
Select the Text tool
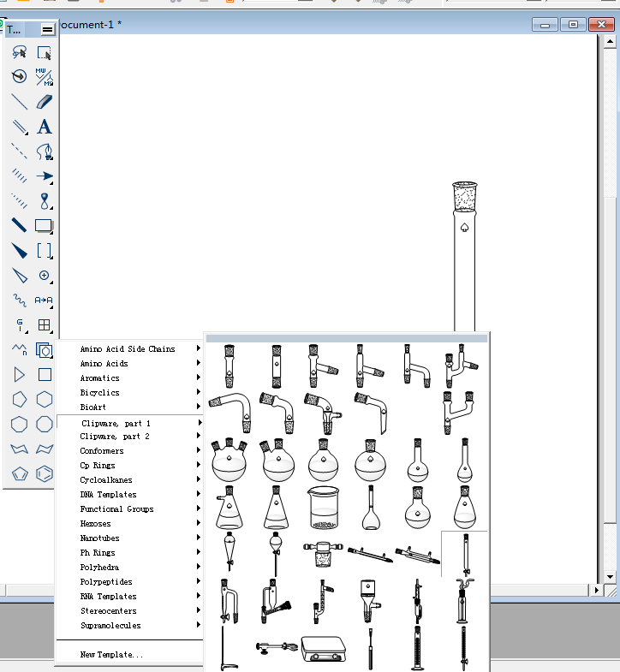click(x=45, y=127)
